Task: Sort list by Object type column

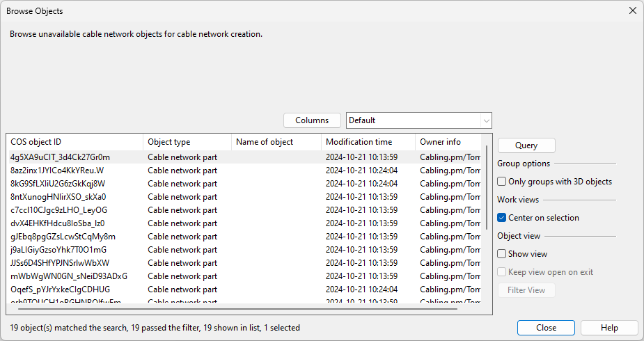Action: coord(187,142)
